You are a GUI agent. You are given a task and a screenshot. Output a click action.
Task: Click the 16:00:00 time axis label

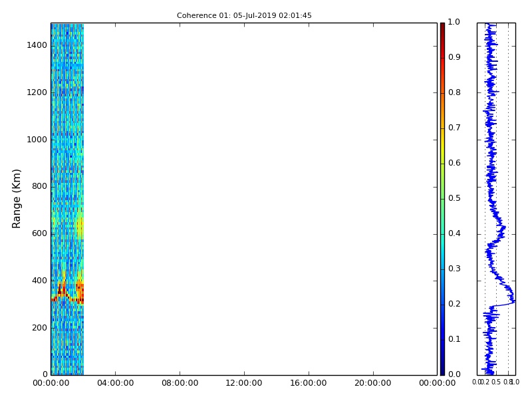tap(309, 384)
